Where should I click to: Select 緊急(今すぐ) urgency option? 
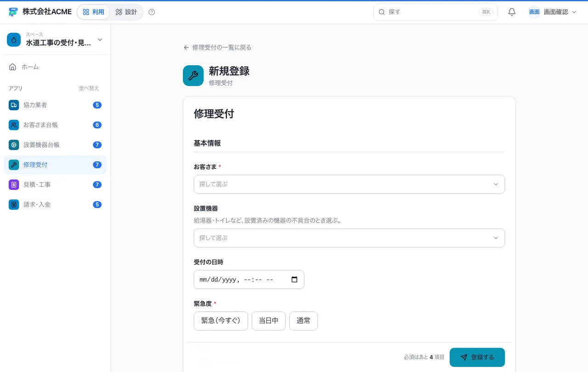point(221,321)
